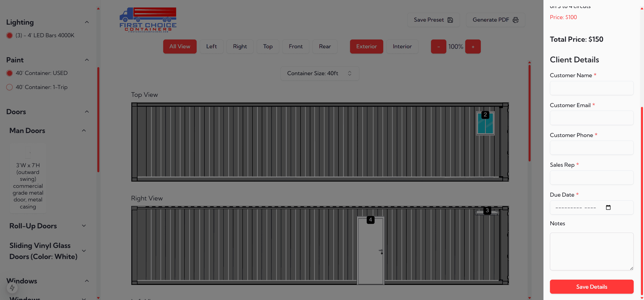Click the canvas vertical red scrollbar
This screenshot has width=644, height=300.
[x=529, y=113]
